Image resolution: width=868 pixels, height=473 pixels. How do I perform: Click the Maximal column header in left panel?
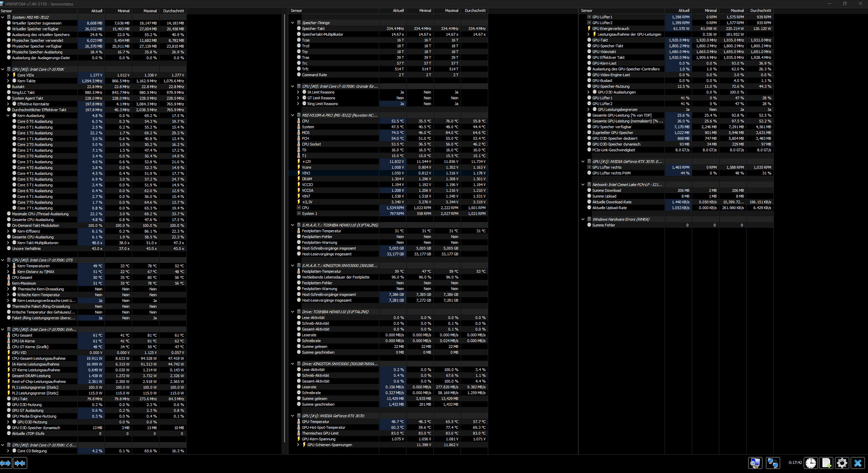150,11
